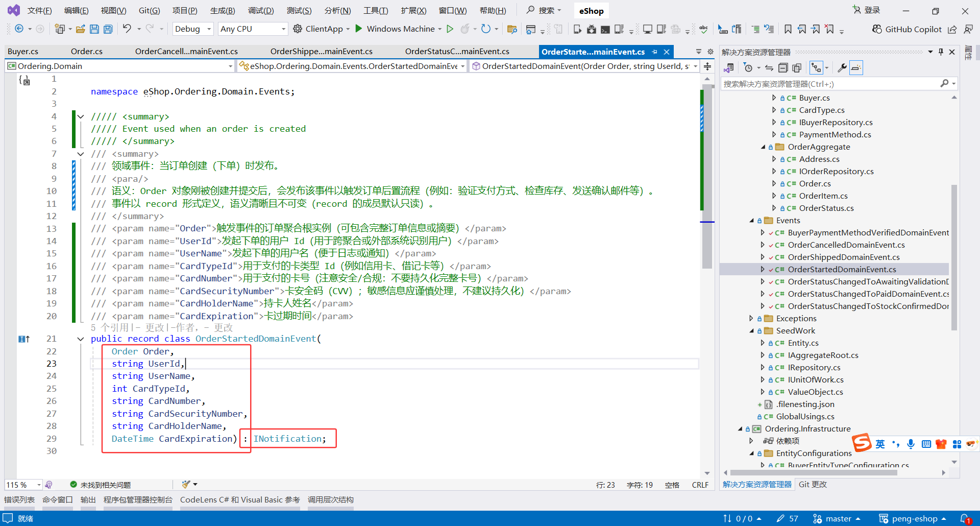This screenshot has width=980, height=526.
Task: Click the editor vertical scrollbar thumb
Action: [x=707, y=177]
